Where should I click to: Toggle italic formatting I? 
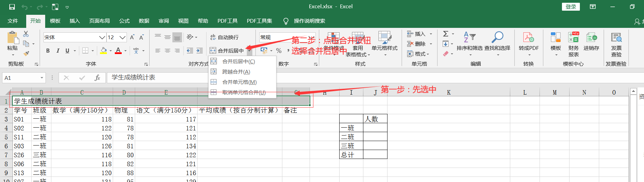58,51
